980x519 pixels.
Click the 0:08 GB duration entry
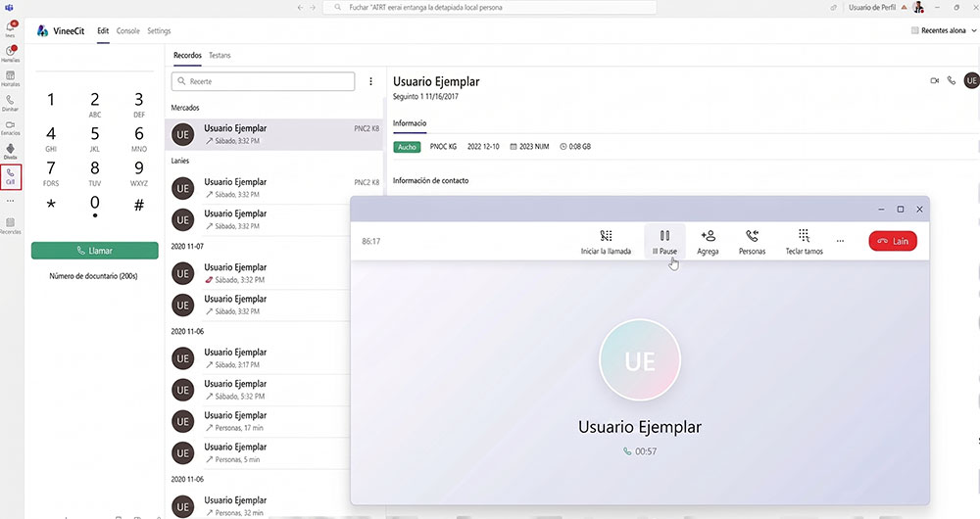575,147
